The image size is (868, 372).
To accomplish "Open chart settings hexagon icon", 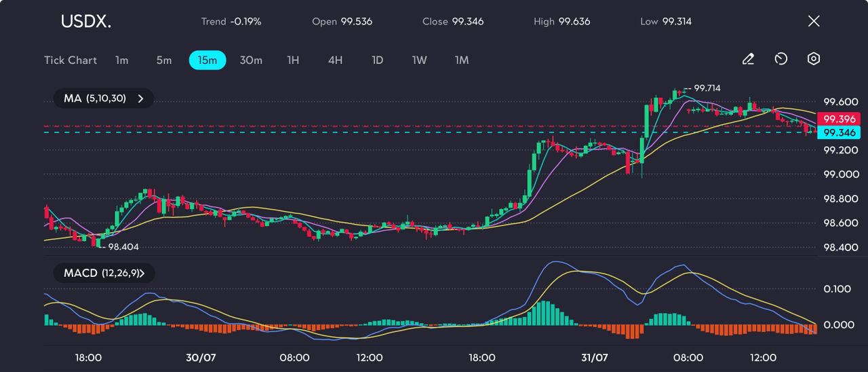I will pos(814,59).
